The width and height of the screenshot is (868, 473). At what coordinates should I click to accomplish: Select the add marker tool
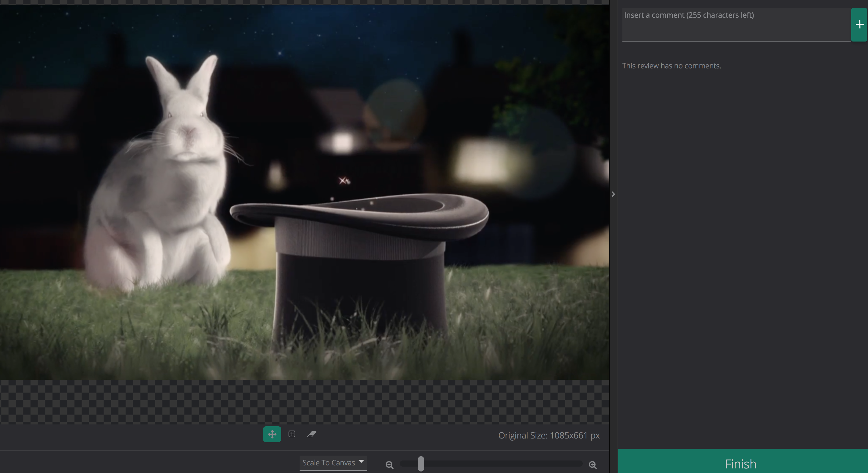coord(292,434)
